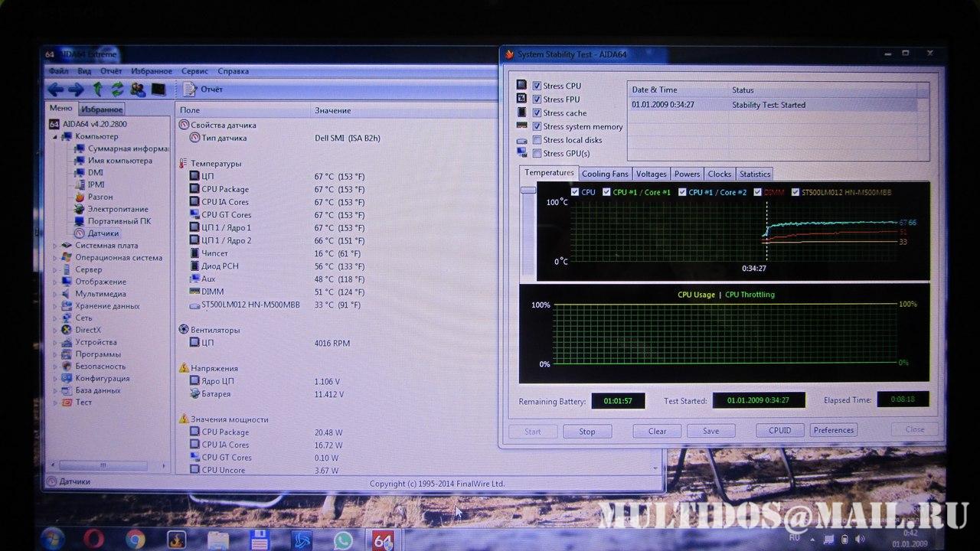Enable the Stress local disks checkbox
This screenshot has width=980, height=551.
click(537, 140)
